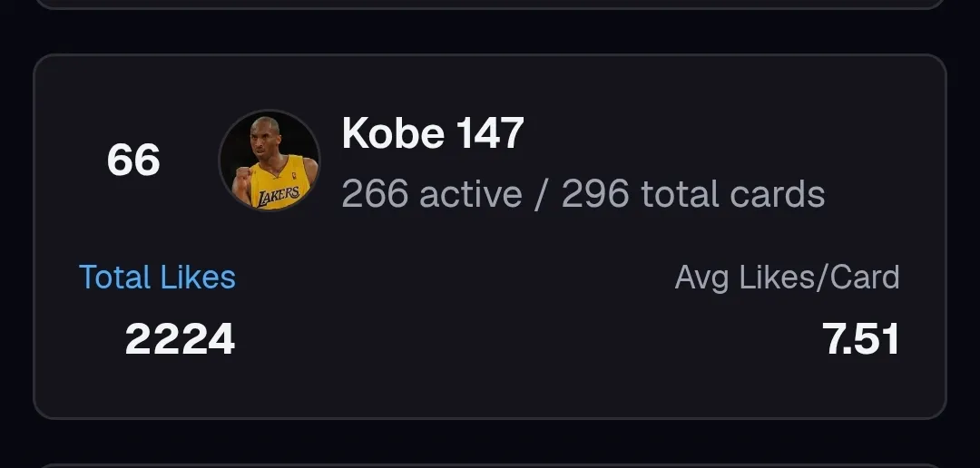Select the Kobe 147 leaderboard card background

click(x=490, y=237)
